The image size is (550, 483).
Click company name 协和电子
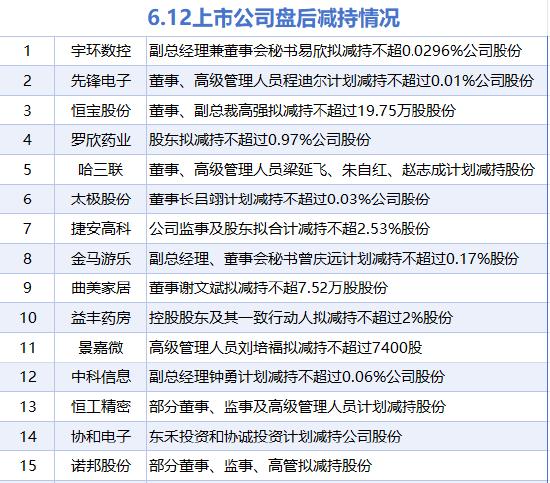[x=101, y=436]
